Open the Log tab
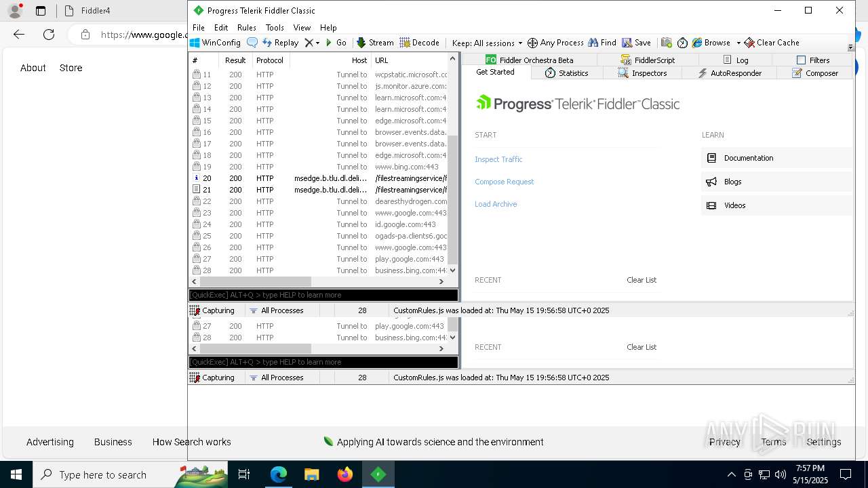Screen dimensions: 868x488 [x=736, y=60]
